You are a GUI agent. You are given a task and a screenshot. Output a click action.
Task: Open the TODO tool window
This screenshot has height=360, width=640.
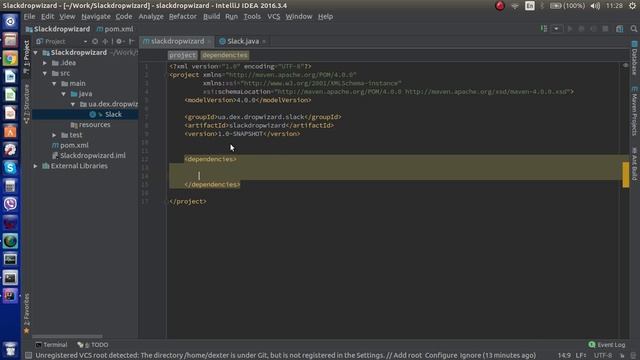click(x=93, y=345)
